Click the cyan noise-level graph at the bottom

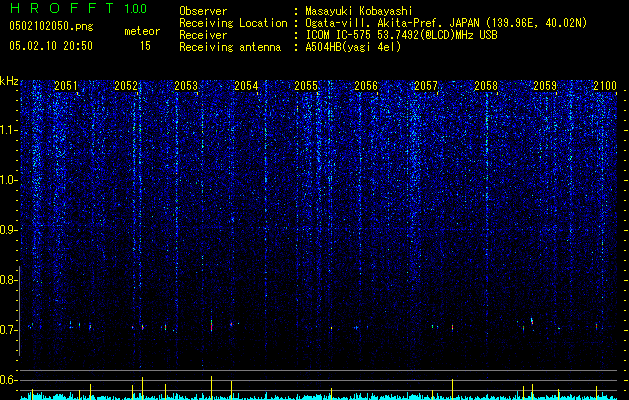(x=319, y=397)
